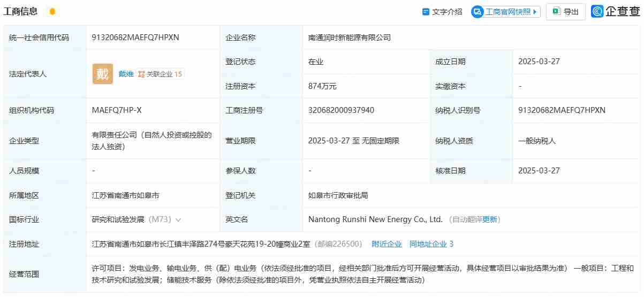
Task: Click company type 有限责任公司 text
Action: pos(152,140)
